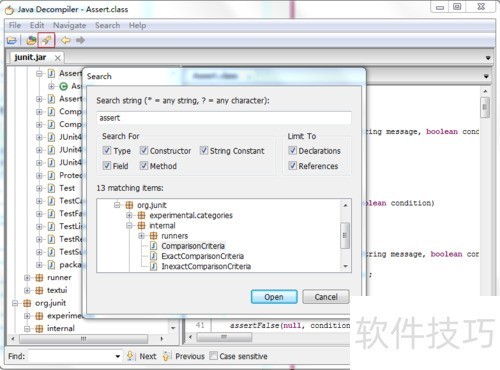The height and width of the screenshot is (370, 500).
Task: Expand the textui package in left tree
Action: coord(27,290)
